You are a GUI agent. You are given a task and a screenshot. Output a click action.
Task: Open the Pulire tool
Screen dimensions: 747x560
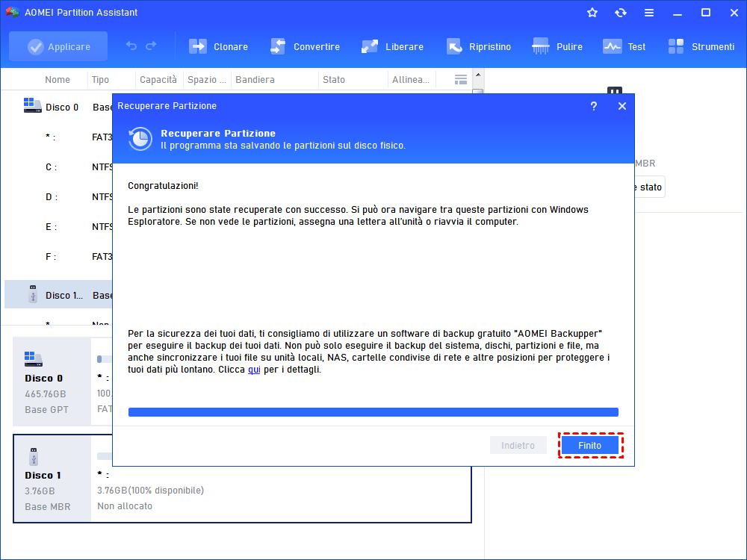pos(557,46)
